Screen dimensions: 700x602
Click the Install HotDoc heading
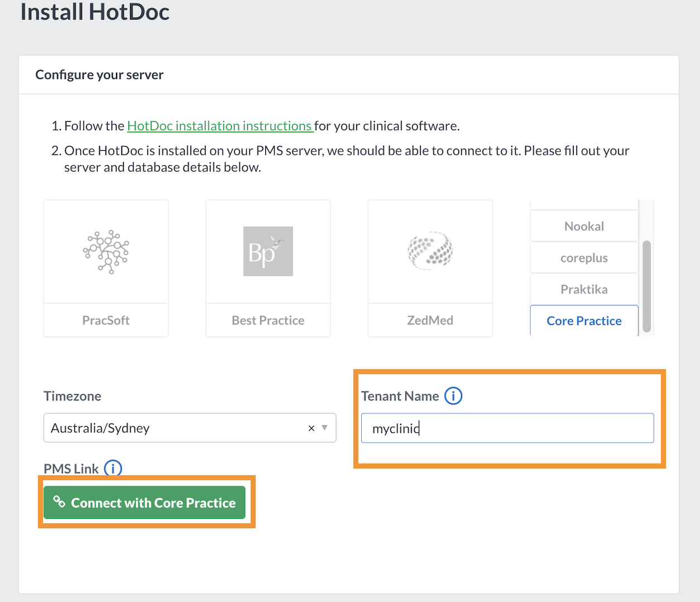coord(95,12)
